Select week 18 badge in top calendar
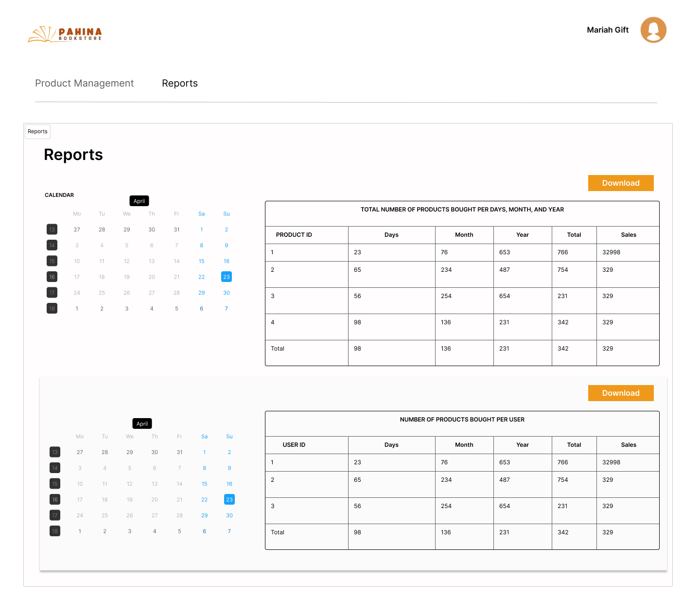The height and width of the screenshot is (616, 700). (52, 308)
